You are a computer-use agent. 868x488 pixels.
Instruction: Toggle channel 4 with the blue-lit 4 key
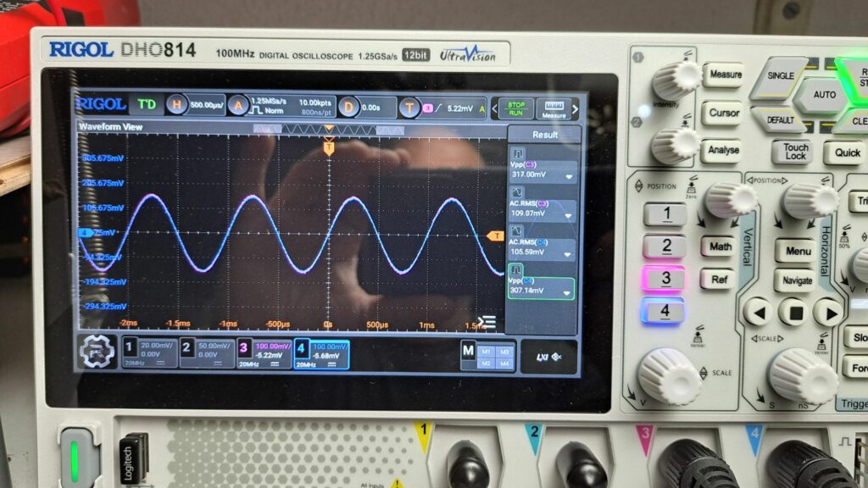(664, 311)
